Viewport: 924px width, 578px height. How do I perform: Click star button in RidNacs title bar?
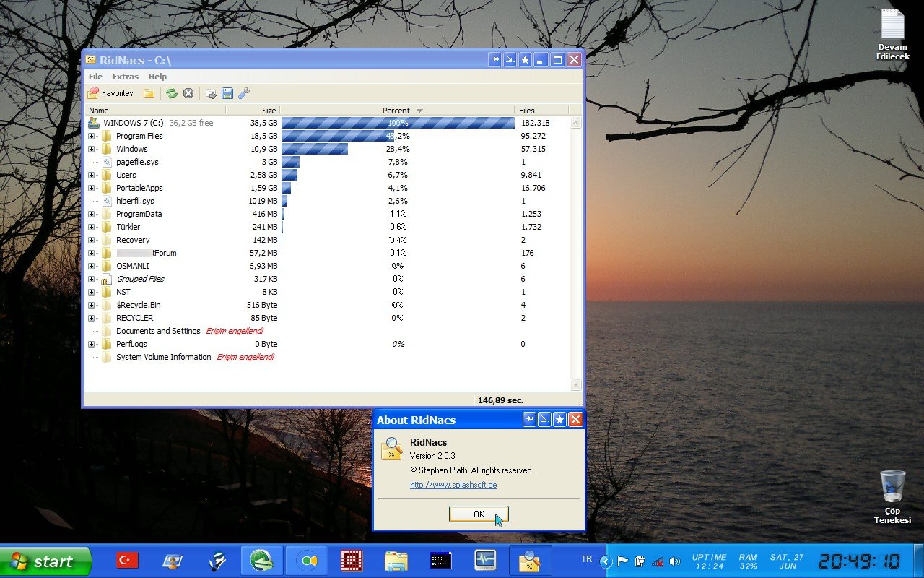(526, 60)
